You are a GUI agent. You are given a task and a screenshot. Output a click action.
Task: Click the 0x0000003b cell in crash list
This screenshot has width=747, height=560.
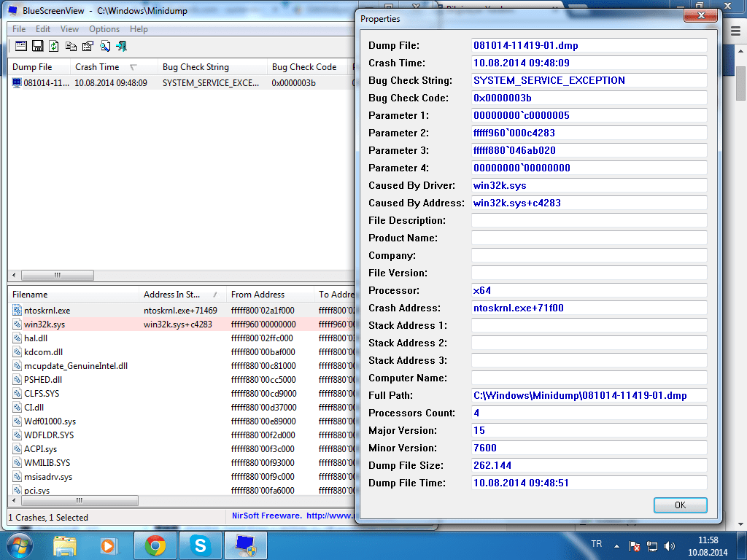pos(293,83)
